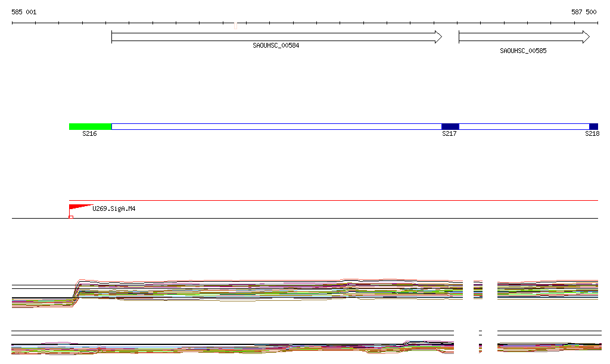The image size is (610, 364).
Task: Click the dark blue S217 segment
Action: (x=450, y=126)
